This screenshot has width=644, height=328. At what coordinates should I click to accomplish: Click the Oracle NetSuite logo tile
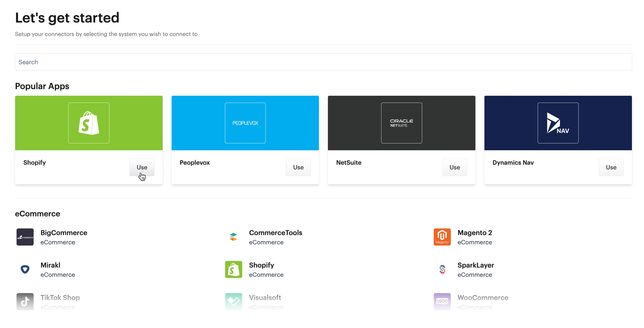pyautogui.click(x=401, y=123)
